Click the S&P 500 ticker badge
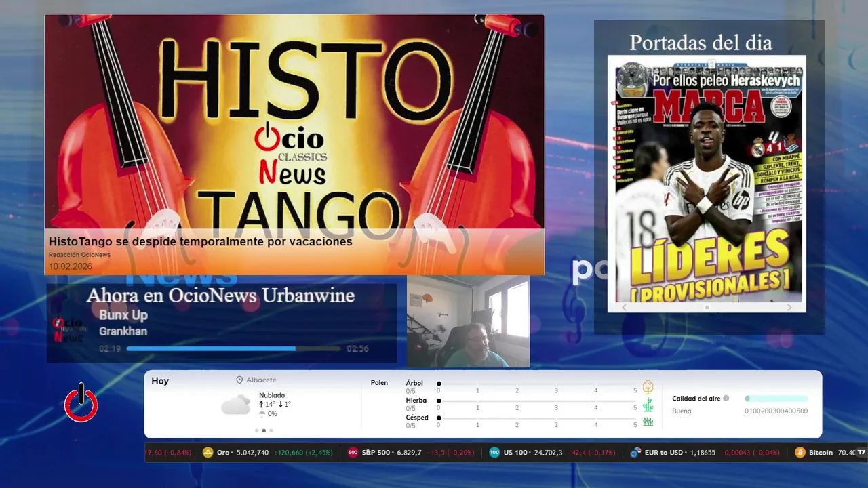 (x=353, y=452)
